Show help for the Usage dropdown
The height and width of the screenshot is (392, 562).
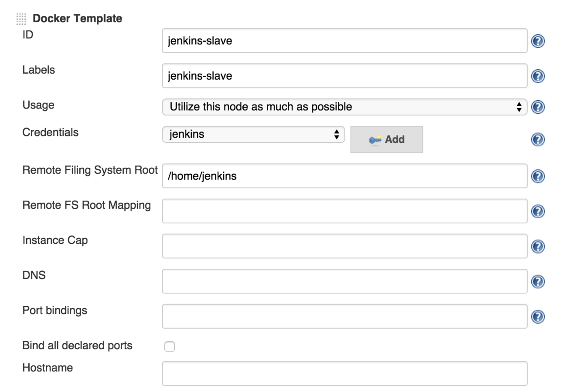coord(538,107)
